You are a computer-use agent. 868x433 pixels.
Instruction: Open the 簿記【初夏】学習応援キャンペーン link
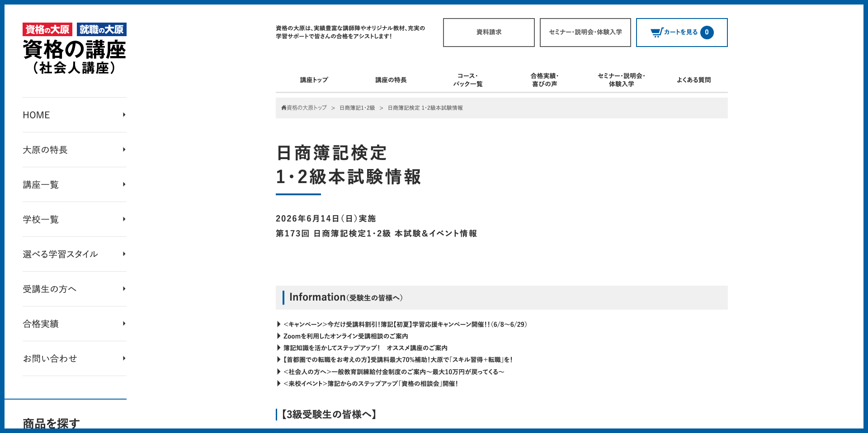tap(405, 325)
